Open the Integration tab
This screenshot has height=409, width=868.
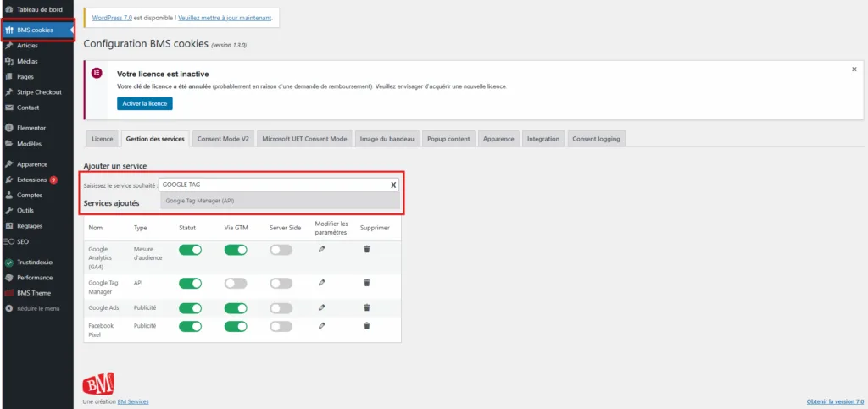[x=543, y=139]
